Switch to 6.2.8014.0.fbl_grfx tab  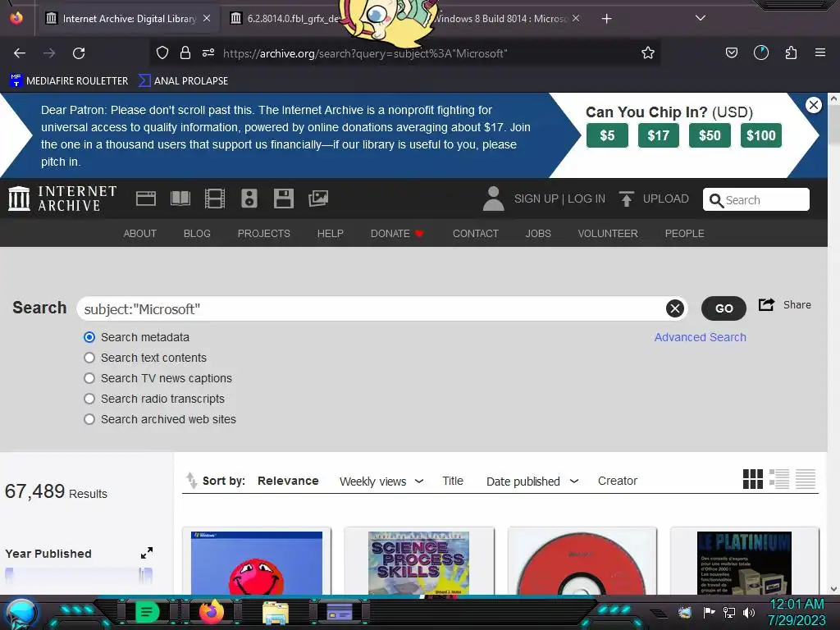(x=286, y=19)
